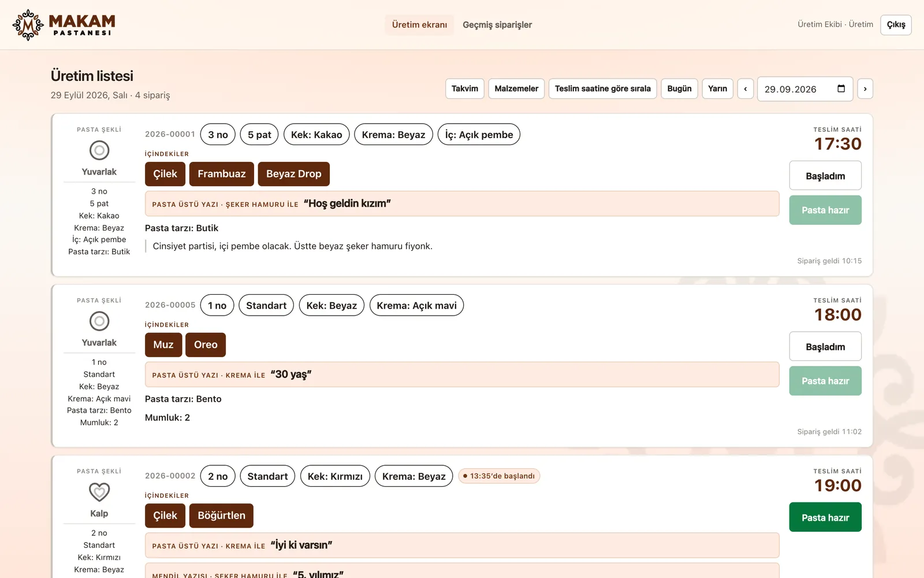The height and width of the screenshot is (578, 924).
Task: Mark the 19:00 order Pasta hazır
Action: 825,517
